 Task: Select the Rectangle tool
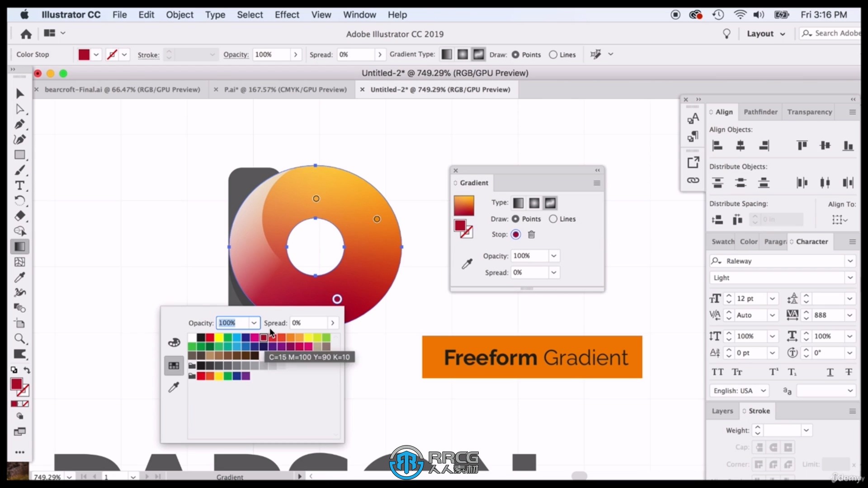pos(19,155)
